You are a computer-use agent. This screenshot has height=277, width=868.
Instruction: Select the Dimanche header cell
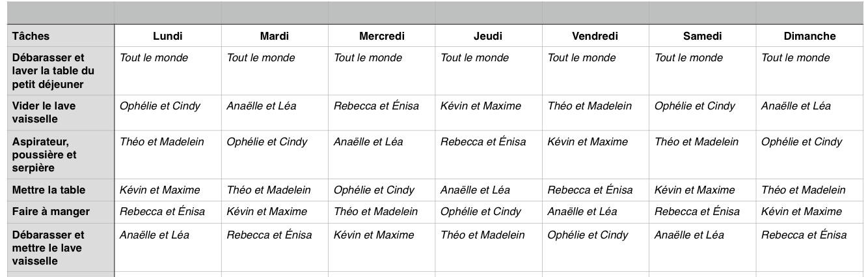810,36
